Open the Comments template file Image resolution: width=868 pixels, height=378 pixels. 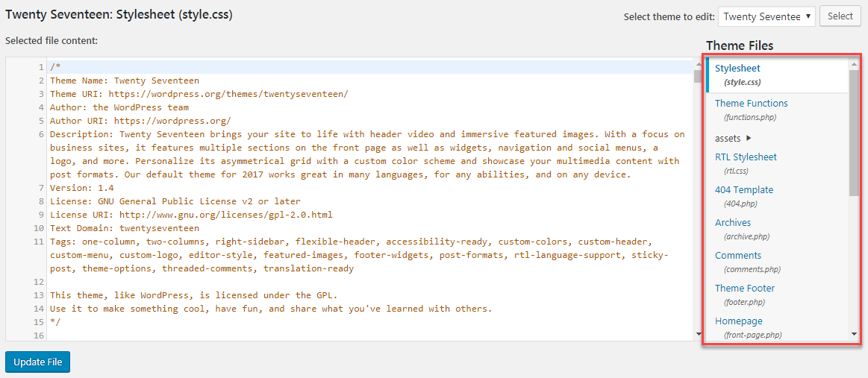point(738,256)
